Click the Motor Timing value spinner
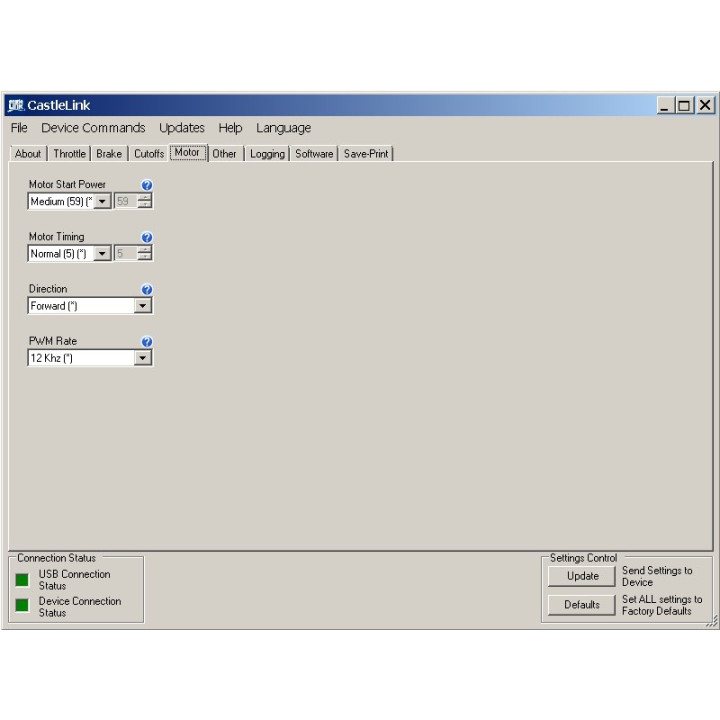Image resolution: width=720 pixels, height=720 pixels. (145, 253)
